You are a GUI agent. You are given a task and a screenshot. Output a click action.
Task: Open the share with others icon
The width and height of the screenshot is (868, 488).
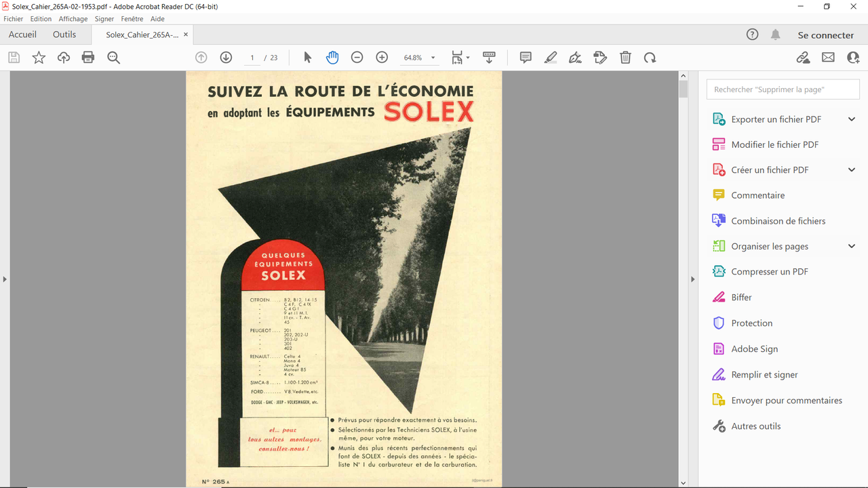tap(853, 58)
